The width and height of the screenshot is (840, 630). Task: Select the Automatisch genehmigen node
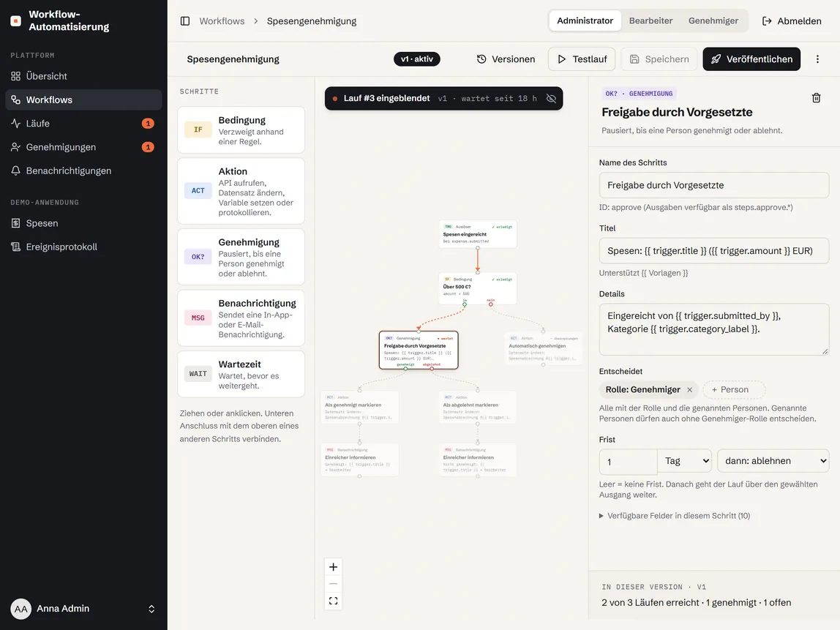coord(543,348)
